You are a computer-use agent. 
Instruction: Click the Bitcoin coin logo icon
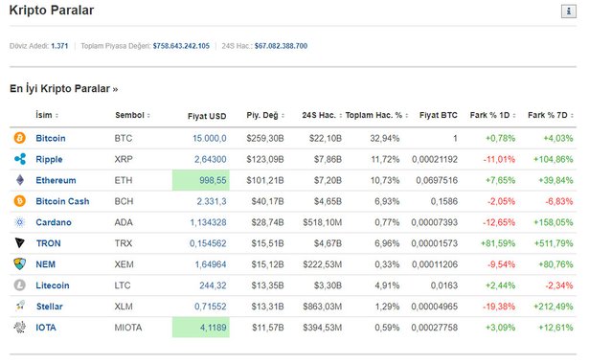coord(20,138)
